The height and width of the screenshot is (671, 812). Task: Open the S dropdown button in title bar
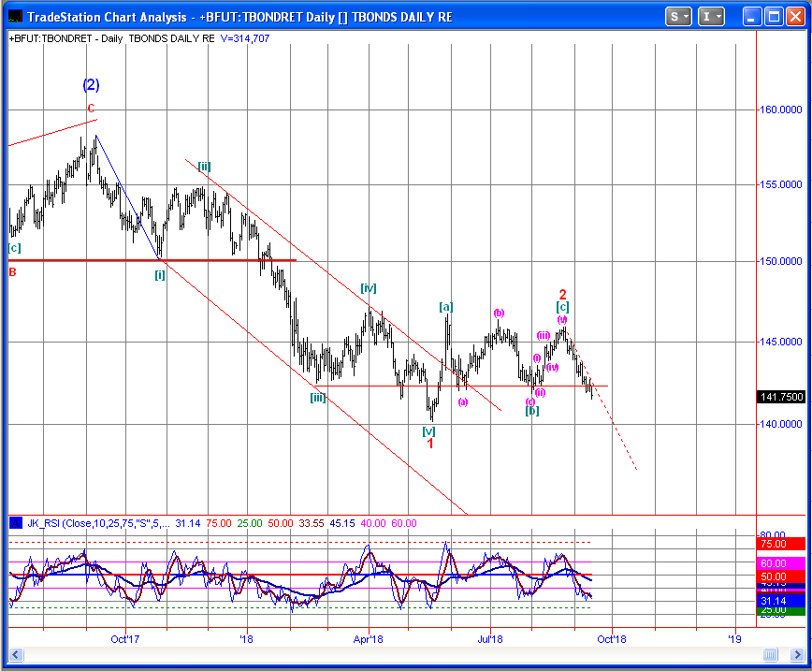click(x=678, y=17)
